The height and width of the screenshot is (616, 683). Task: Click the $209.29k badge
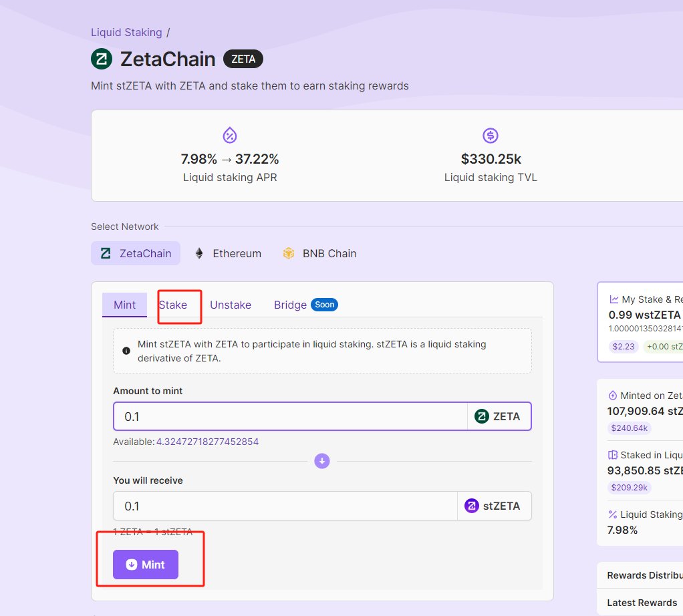630,487
